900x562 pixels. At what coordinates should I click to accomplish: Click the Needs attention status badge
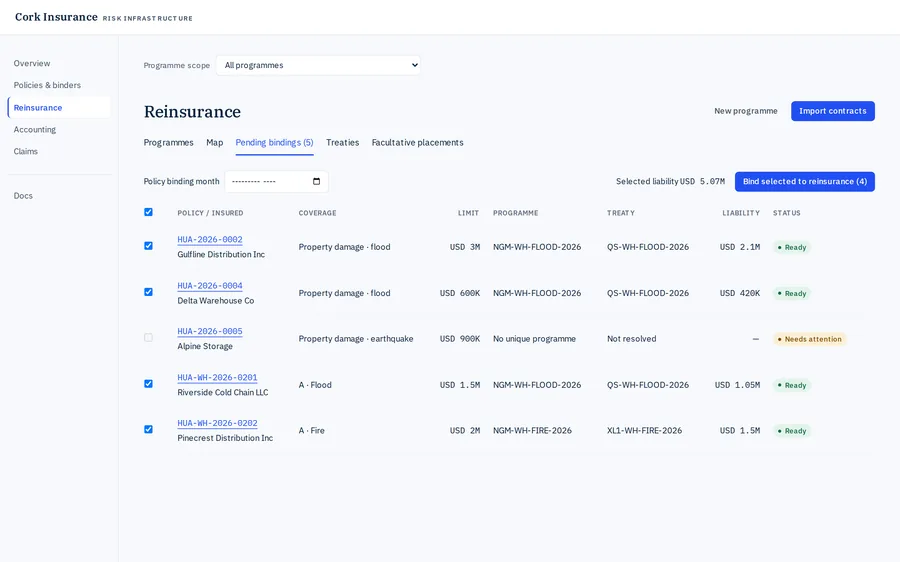click(x=809, y=339)
